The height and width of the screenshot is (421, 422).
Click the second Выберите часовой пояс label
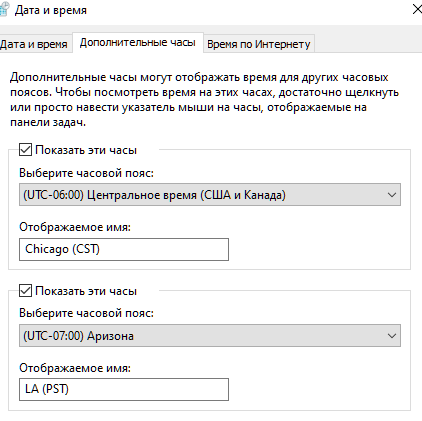point(86,313)
